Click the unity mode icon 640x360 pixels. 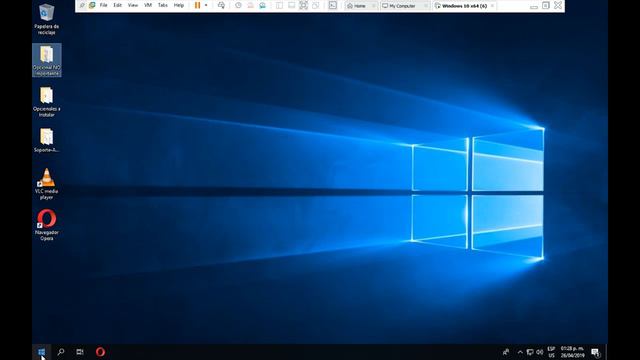pos(316,5)
